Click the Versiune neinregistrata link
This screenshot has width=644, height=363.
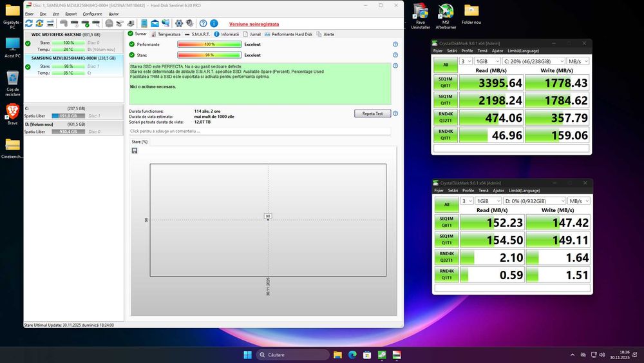click(x=254, y=24)
